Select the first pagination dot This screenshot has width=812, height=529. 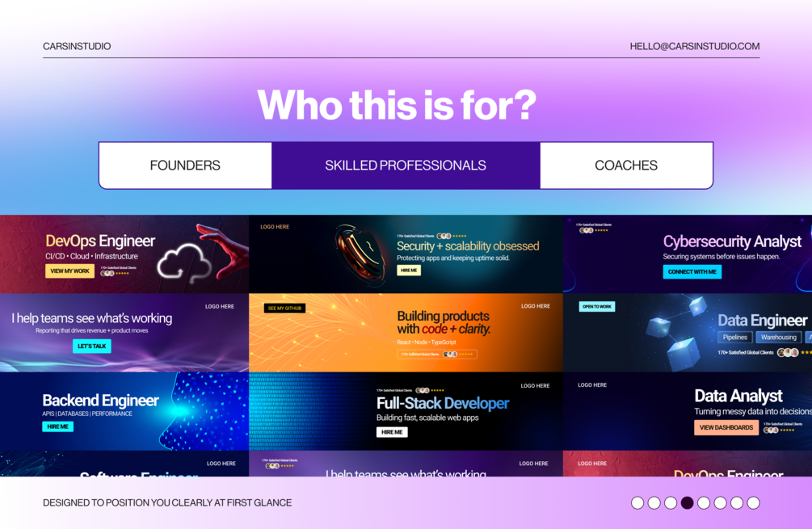click(637, 502)
